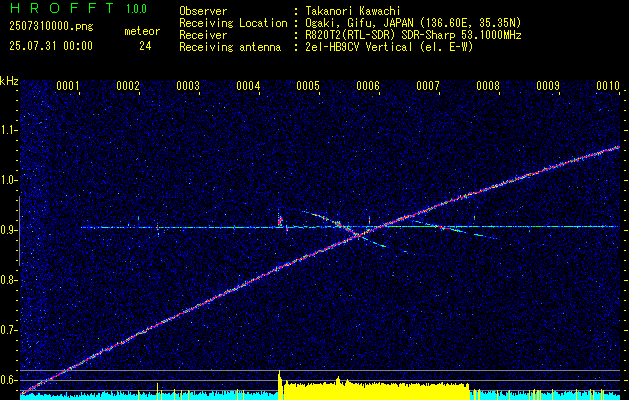Viewport: 629px width, 400px height.
Task: Click time marker 0007
Action: pos(428,86)
